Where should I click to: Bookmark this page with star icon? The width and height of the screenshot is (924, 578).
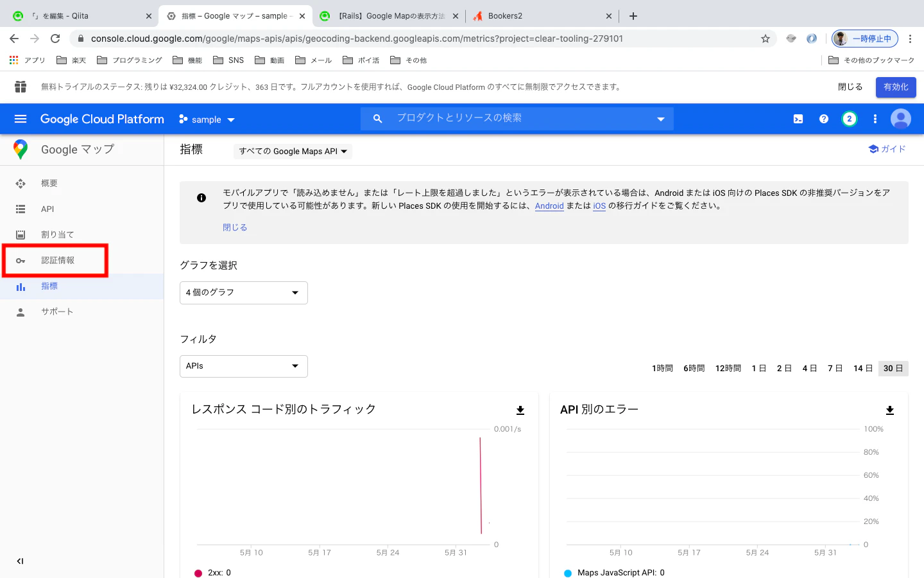766,39
